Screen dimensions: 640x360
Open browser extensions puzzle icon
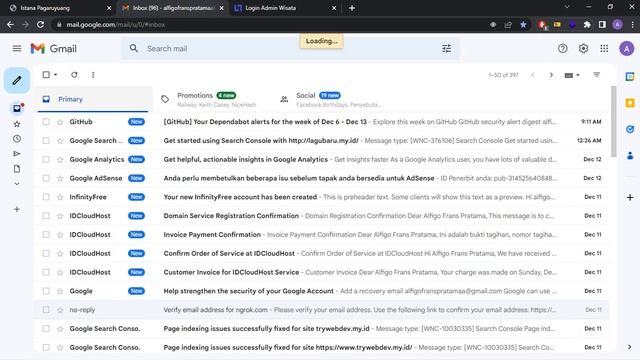tap(587, 24)
